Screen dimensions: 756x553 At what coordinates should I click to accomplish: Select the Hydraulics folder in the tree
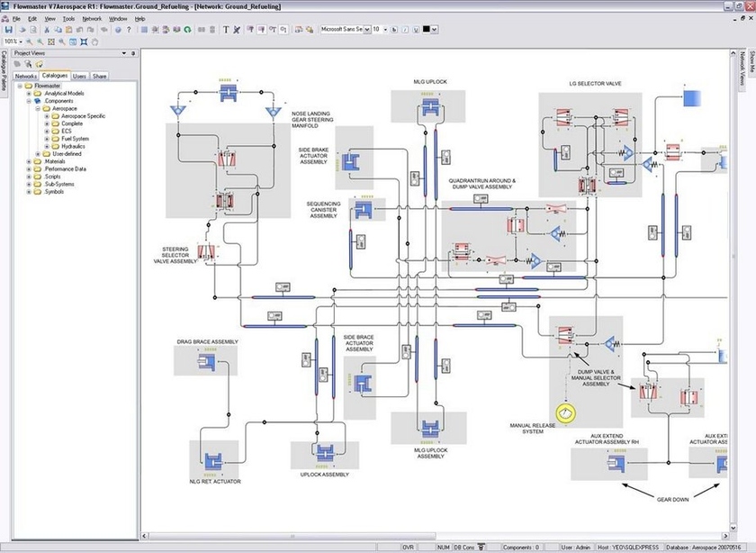[72, 146]
